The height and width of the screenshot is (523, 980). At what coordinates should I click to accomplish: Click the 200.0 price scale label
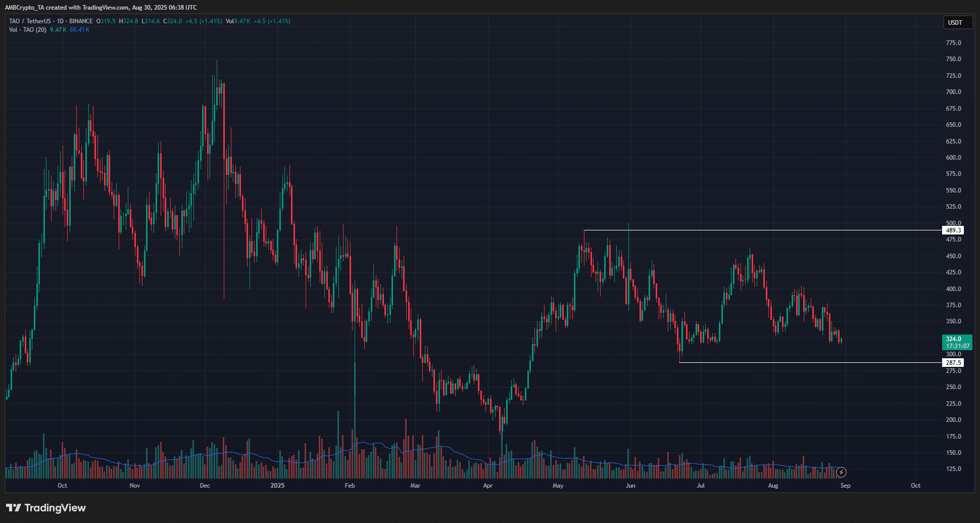[953, 420]
